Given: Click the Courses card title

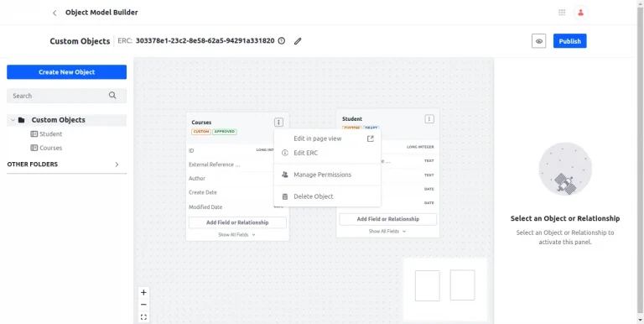Looking at the screenshot, I should (x=201, y=123).
